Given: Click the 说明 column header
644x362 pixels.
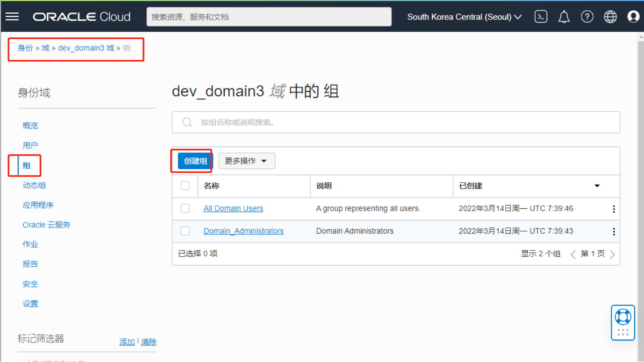Looking at the screenshot, I should [324, 186].
